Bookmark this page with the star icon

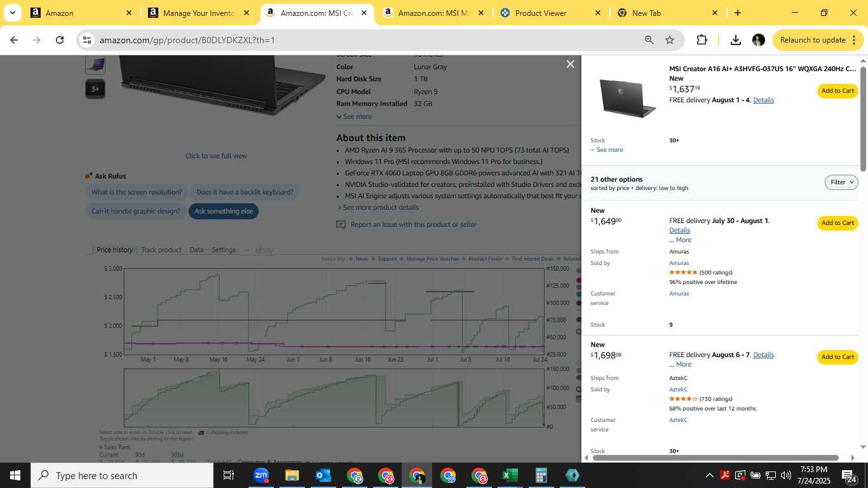[x=670, y=40]
